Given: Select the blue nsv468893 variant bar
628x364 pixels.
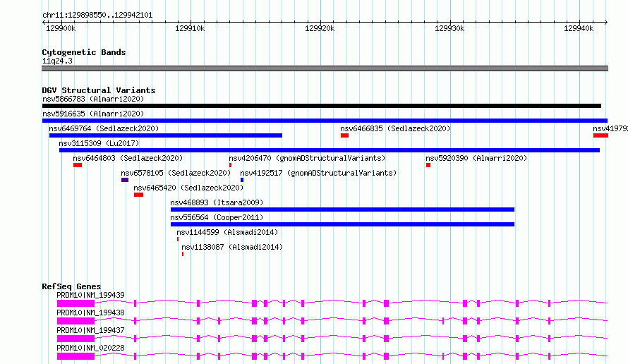Looking at the screenshot, I should 342,210.
